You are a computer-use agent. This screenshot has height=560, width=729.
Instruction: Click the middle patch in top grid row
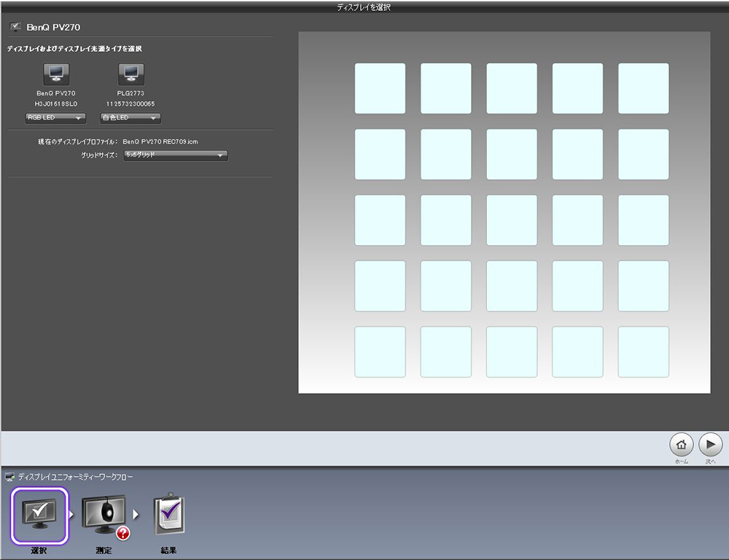(x=512, y=88)
